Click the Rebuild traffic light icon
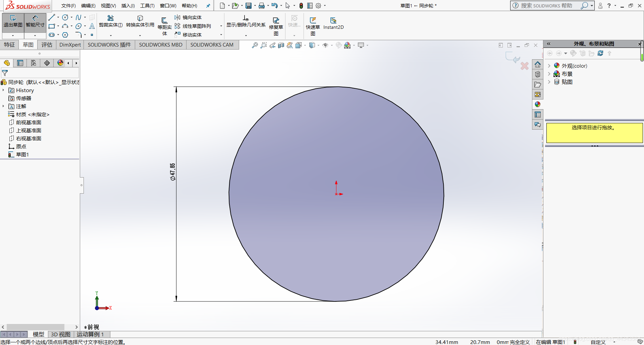This screenshot has height=345, width=644. point(301,6)
